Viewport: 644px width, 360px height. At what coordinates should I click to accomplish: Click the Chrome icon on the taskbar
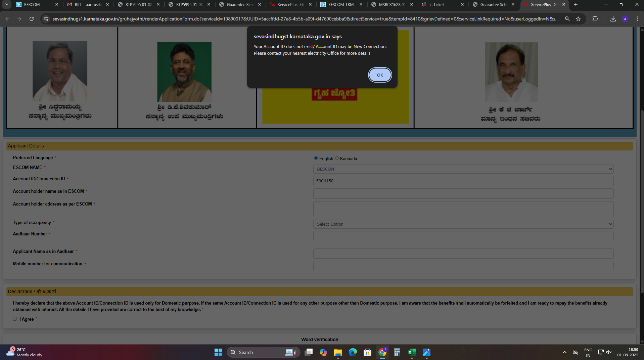pos(382,352)
